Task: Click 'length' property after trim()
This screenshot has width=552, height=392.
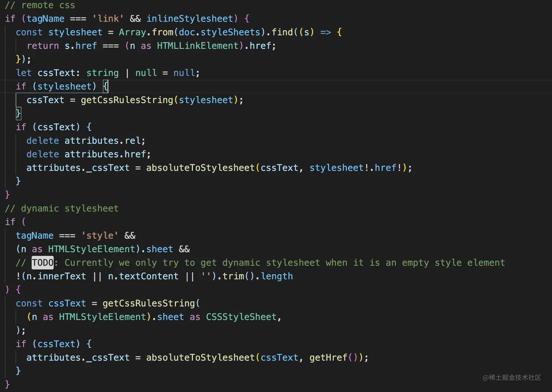Action: [277, 276]
